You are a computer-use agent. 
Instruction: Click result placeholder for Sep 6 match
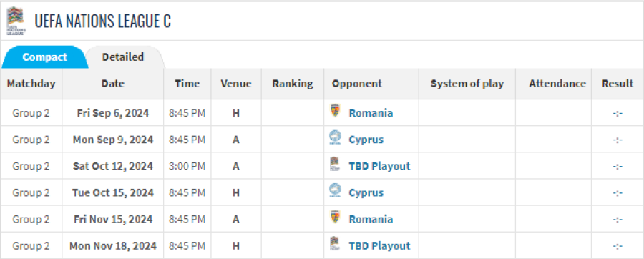(618, 113)
